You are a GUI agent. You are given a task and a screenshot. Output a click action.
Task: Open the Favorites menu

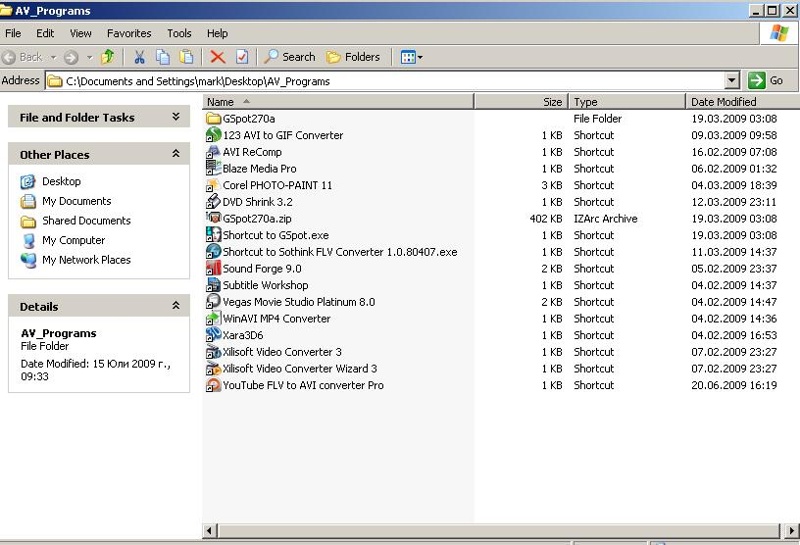point(129,33)
